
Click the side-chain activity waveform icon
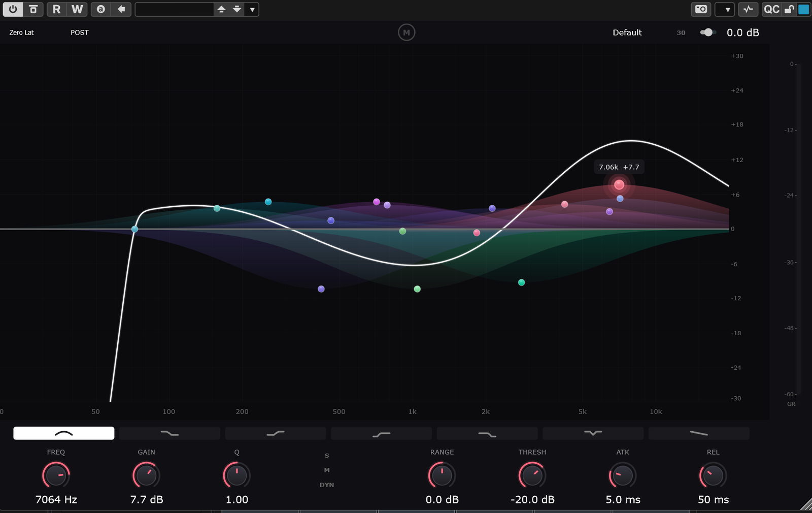748,9
